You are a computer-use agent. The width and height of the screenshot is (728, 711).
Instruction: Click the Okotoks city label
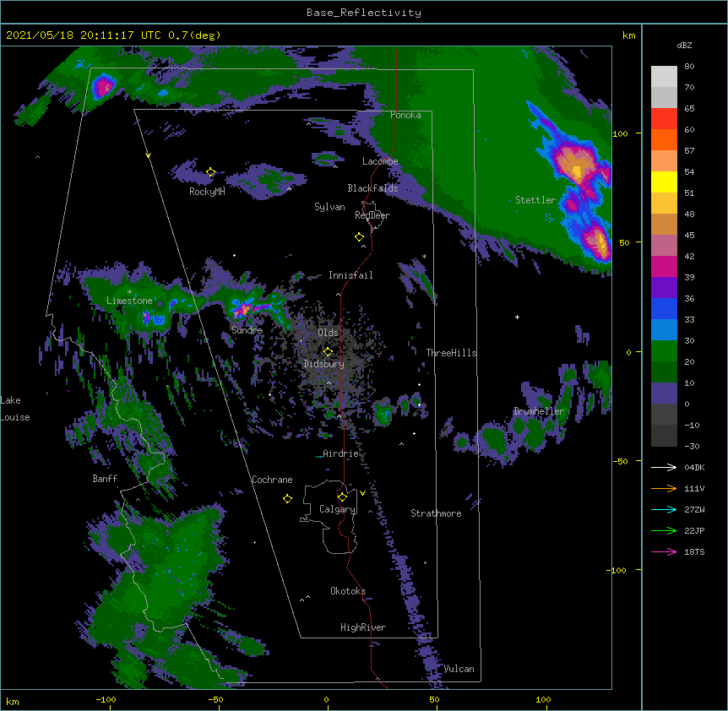click(x=348, y=591)
